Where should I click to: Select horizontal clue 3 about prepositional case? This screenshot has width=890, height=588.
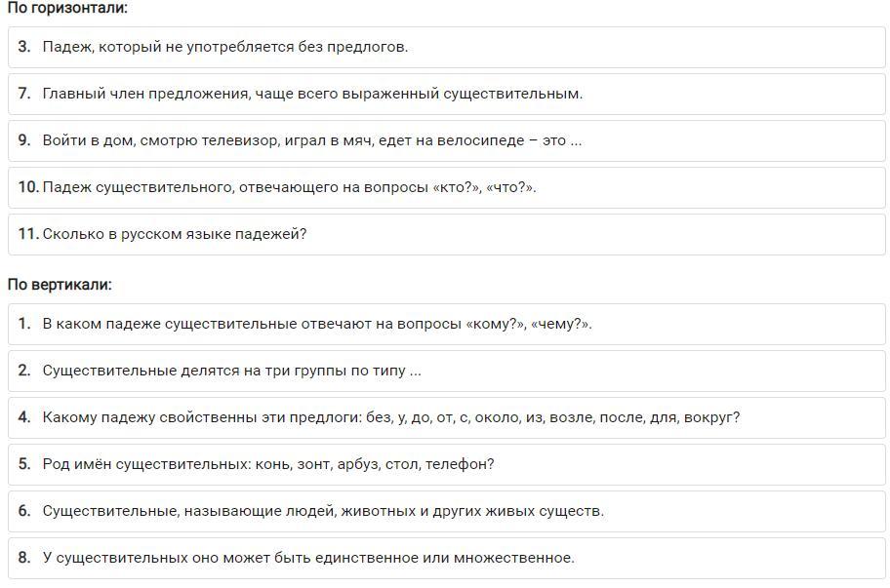(x=446, y=47)
